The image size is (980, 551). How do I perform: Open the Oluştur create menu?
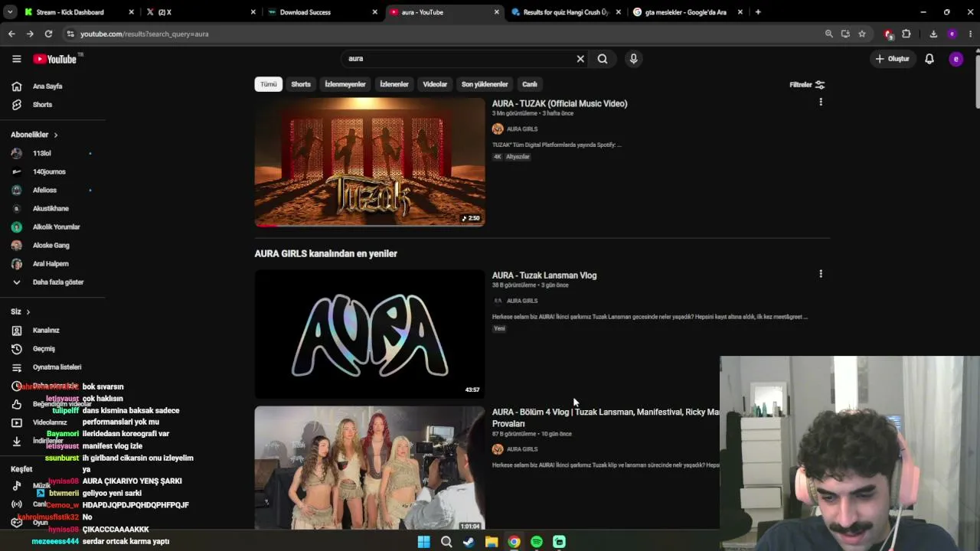coord(893,59)
